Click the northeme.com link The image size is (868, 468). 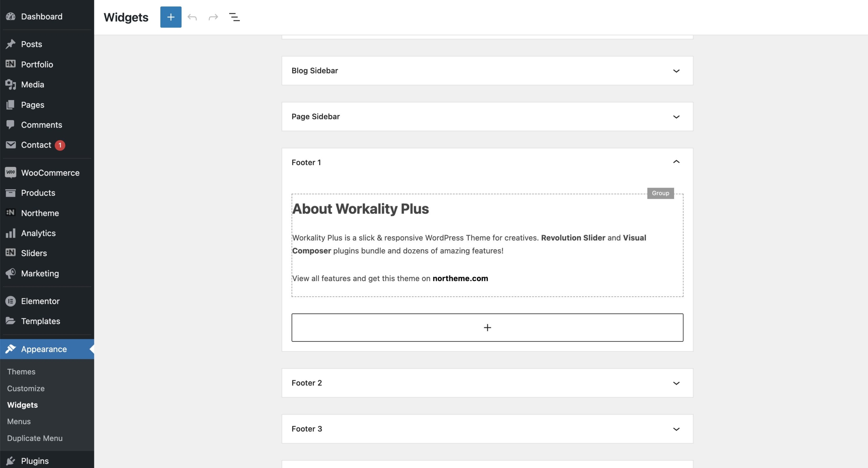click(460, 278)
